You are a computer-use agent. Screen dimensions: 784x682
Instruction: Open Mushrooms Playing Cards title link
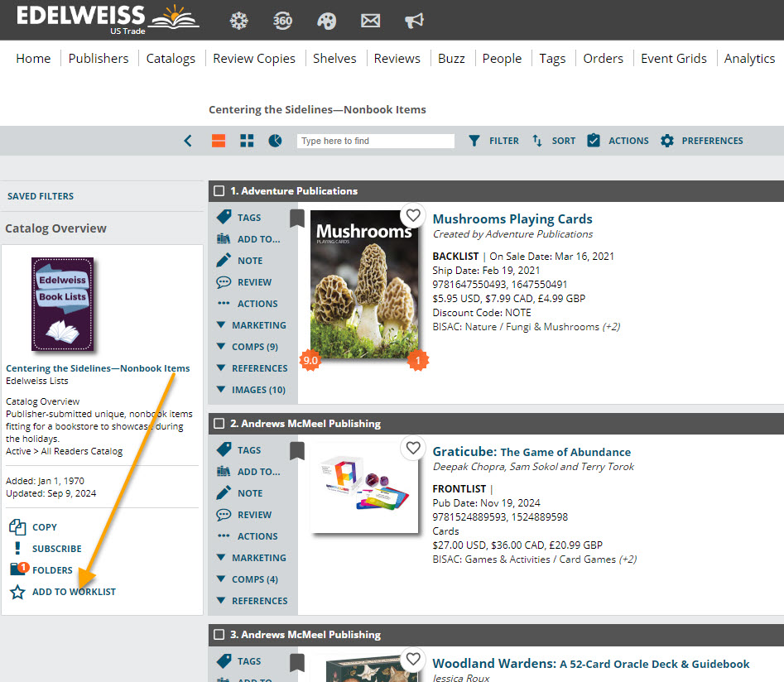(x=512, y=219)
